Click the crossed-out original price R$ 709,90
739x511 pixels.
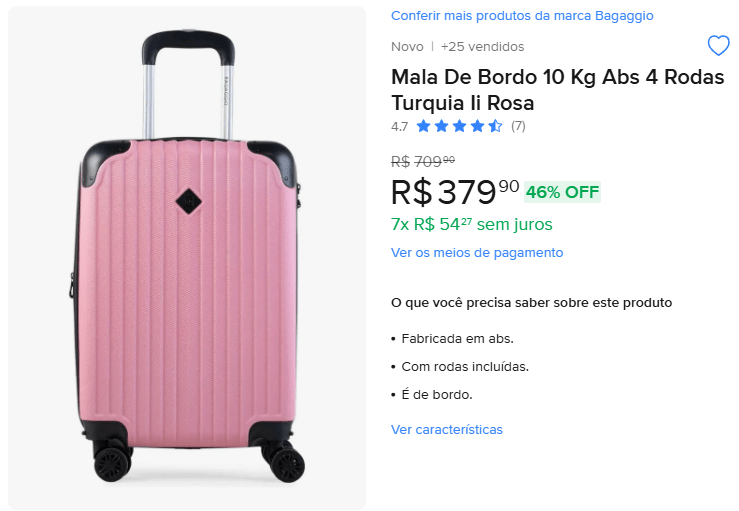[423, 161]
